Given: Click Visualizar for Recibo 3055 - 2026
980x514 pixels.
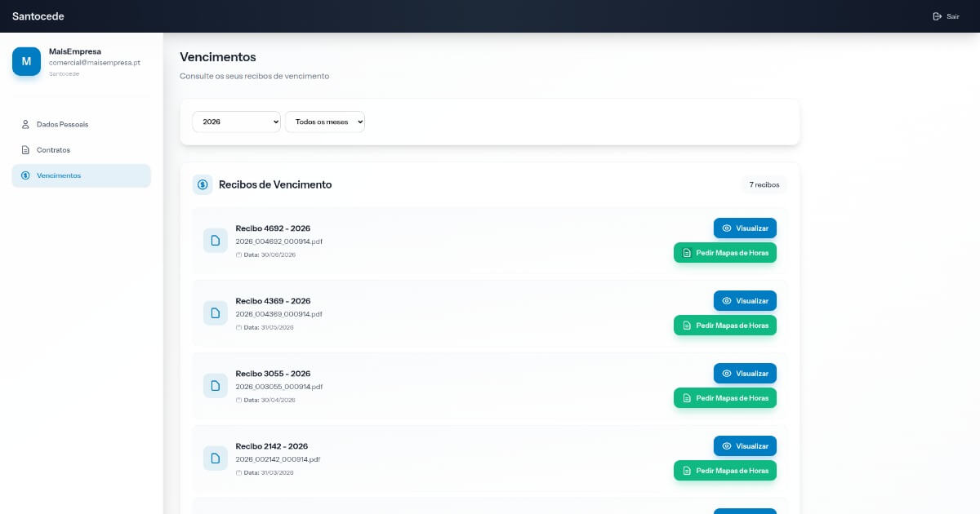Looking at the screenshot, I should coord(745,374).
